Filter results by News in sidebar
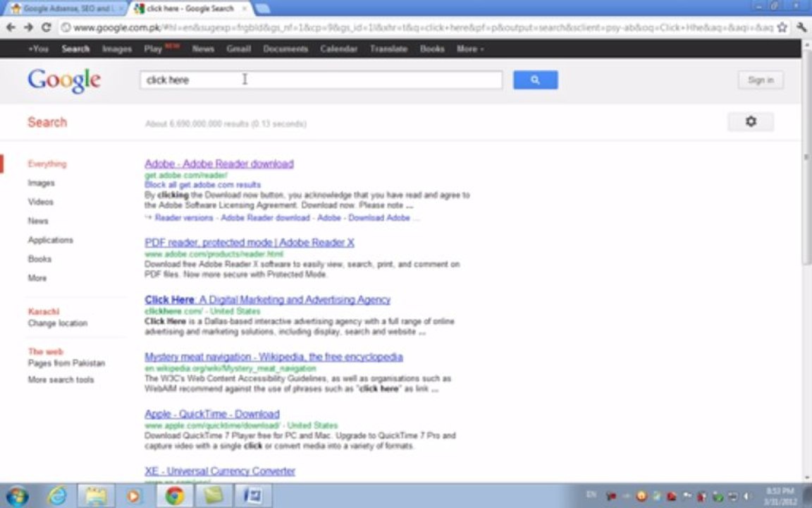 click(x=38, y=221)
